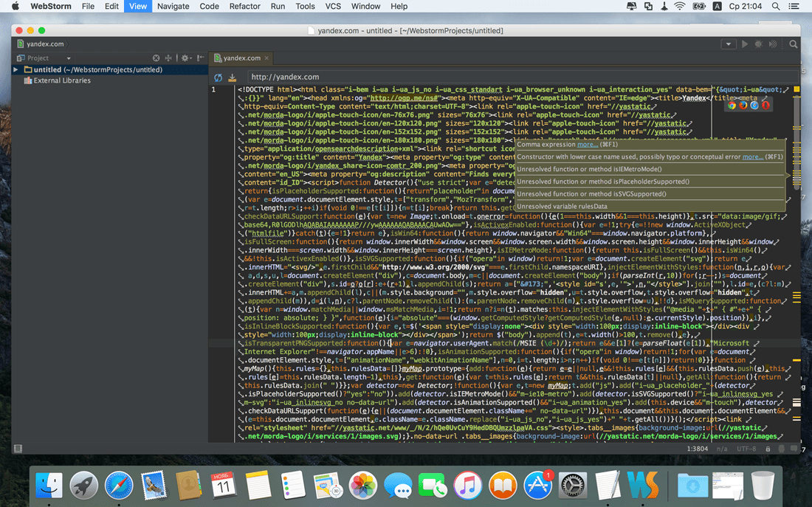Open the File menu

[x=88, y=6]
